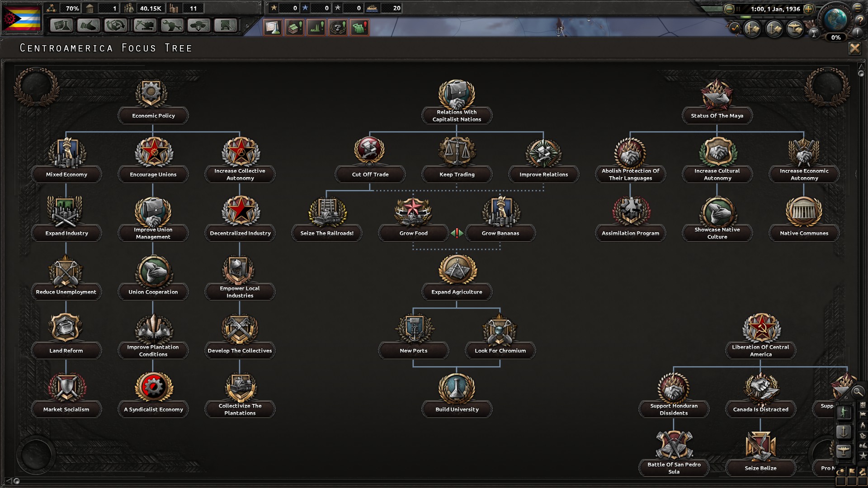The image size is (868, 488).
Task: Open the research alert flask icon
Action: pos(273,28)
